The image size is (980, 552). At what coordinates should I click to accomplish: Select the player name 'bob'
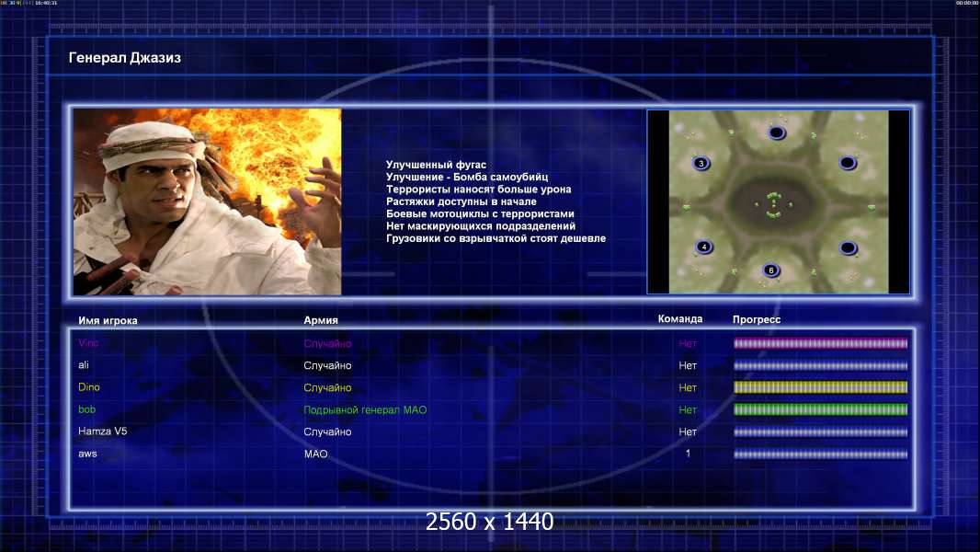click(86, 409)
